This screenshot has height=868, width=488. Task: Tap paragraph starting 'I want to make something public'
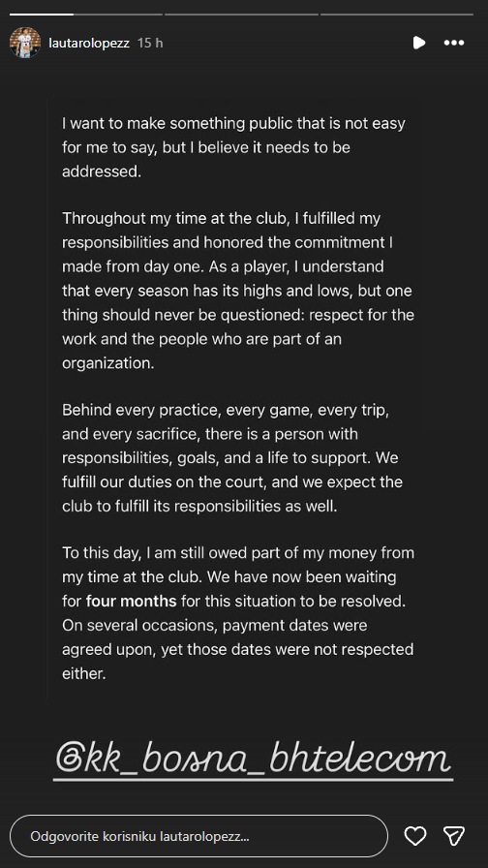coord(233,147)
